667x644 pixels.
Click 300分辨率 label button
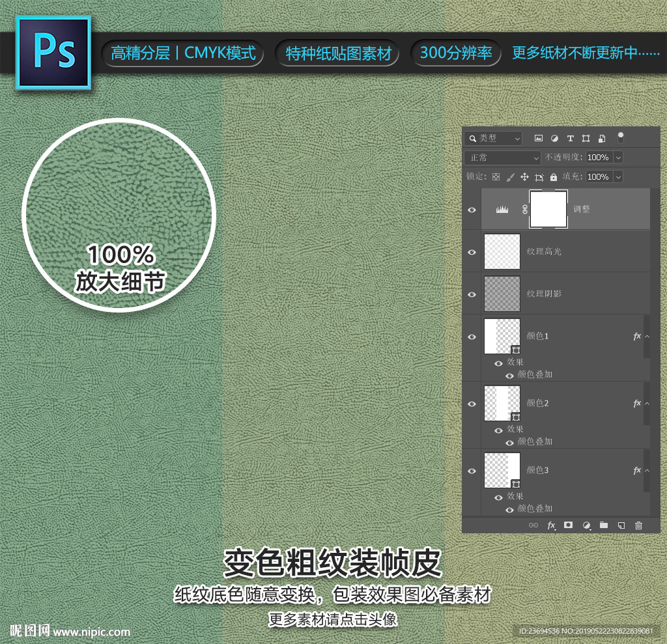pyautogui.click(x=456, y=53)
